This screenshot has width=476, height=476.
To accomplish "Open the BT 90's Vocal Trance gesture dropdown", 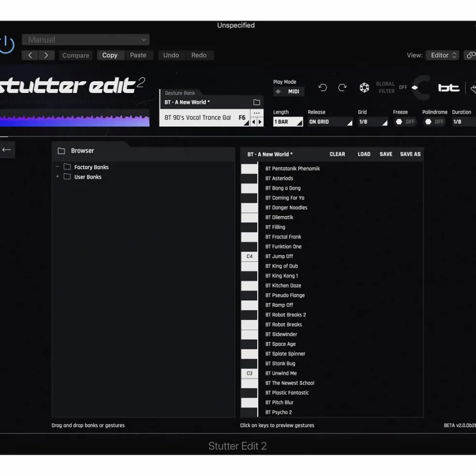I will point(205,118).
